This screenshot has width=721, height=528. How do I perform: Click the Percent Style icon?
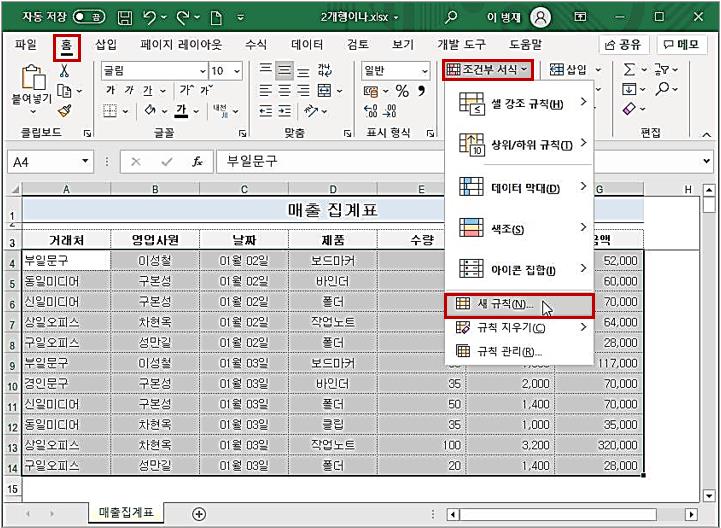click(x=402, y=91)
